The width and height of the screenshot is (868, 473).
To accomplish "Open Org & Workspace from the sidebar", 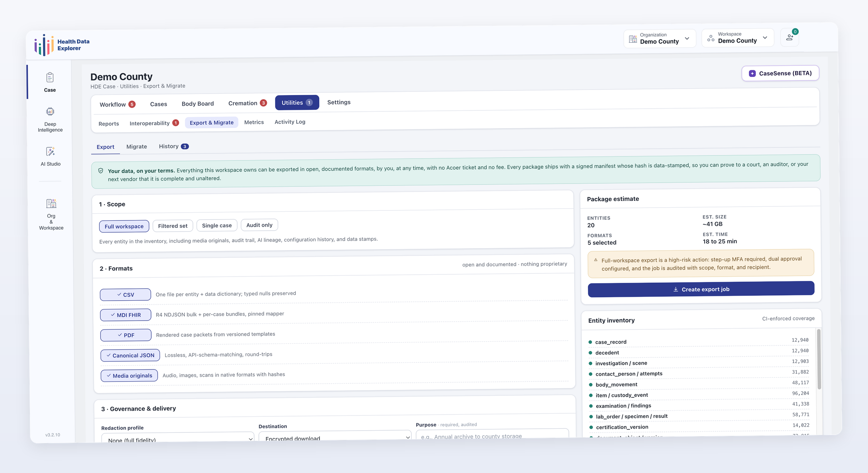I will 51,214.
